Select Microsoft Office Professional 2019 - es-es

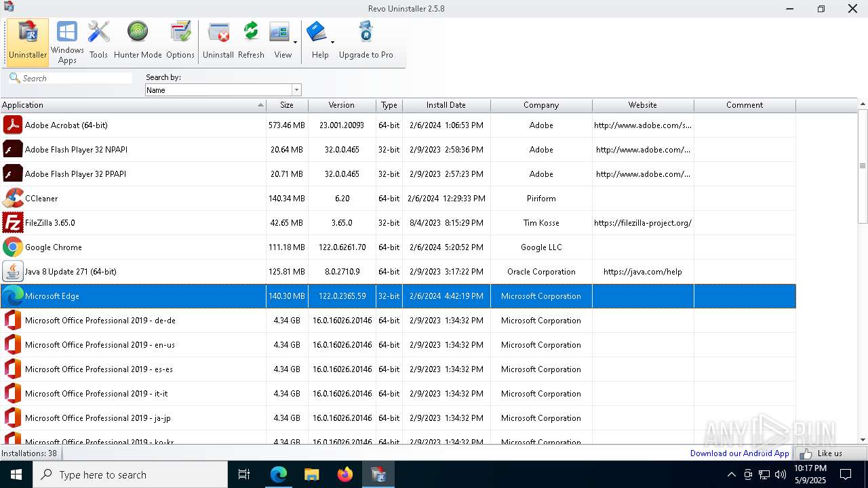point(99,369)
